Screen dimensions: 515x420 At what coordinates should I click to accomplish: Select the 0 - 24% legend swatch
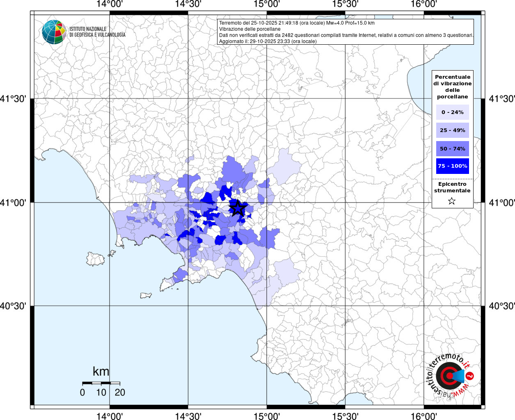453,112
